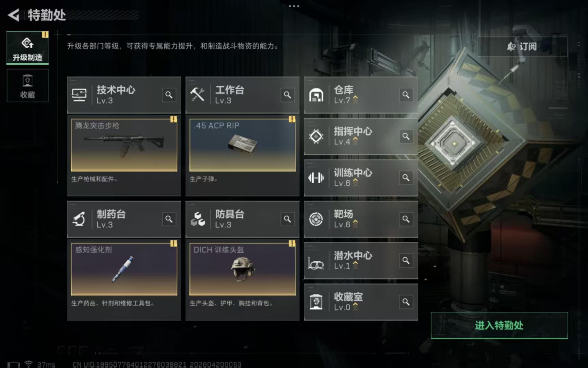
Task: Open the 感知强化剂 item card
Action: (x=124, y=269)
